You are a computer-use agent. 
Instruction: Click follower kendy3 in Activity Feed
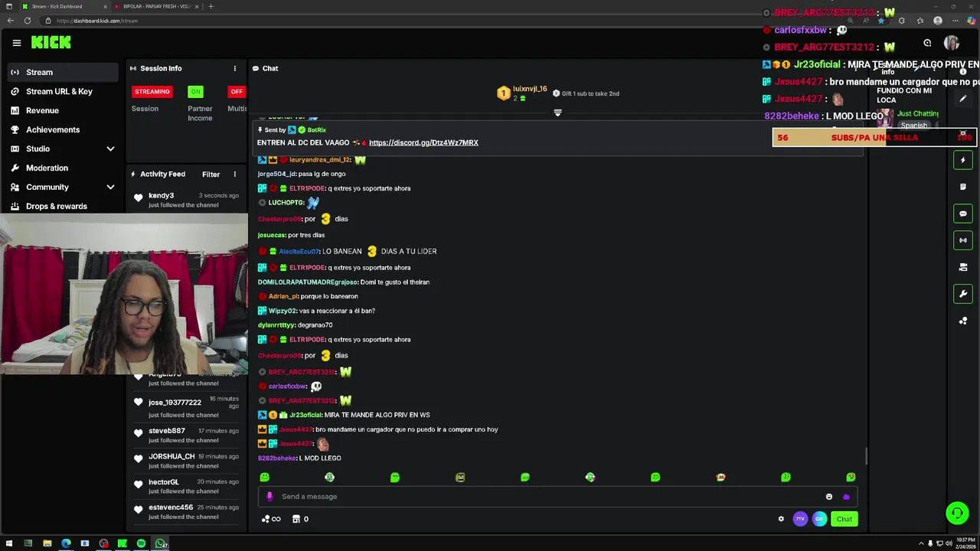pyautogui.click(x=161, y=196)
